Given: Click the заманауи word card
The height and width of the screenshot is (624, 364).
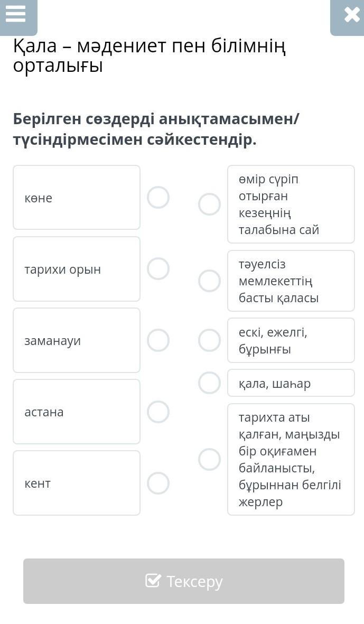Looking at the screenshot, I should [x=77, y=340].
